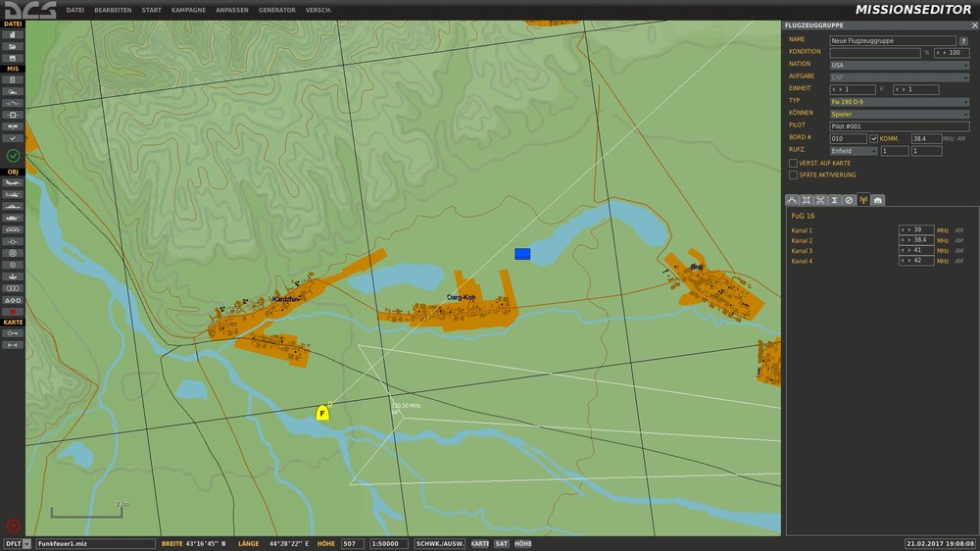Open the mission options checkmark icon

pyautogui.click(x=13, y=138)
